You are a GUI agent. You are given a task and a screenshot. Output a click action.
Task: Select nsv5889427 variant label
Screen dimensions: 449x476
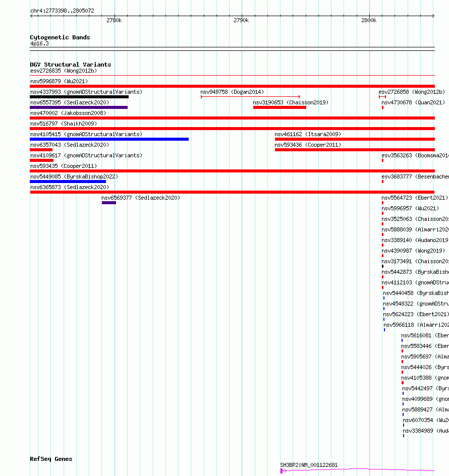tap(426, 410)
